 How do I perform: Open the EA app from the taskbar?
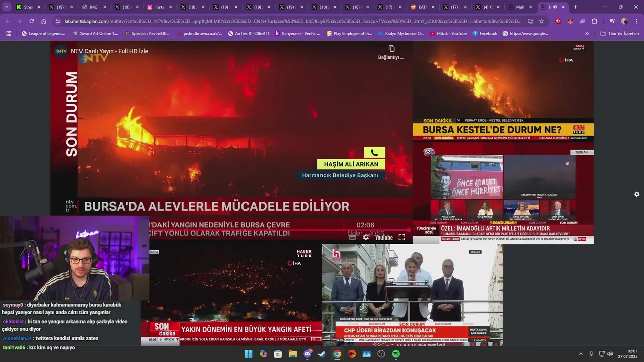click(352, 354)
